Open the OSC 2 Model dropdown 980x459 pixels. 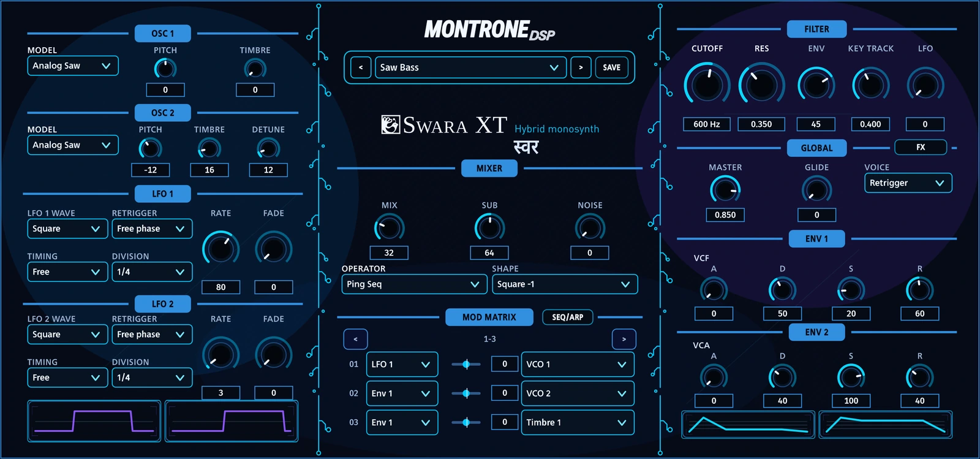tap(73, 145)
